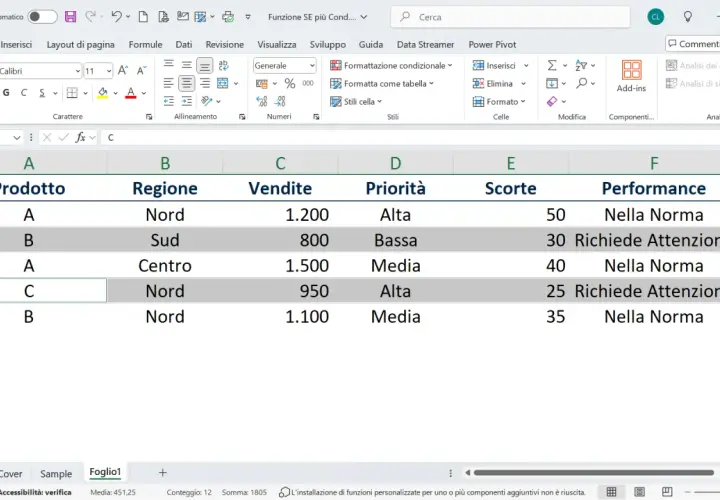Viewport: 720px width, 500px height.
Task: Click the accounting number format icon
Action: [x=262, y=83]
